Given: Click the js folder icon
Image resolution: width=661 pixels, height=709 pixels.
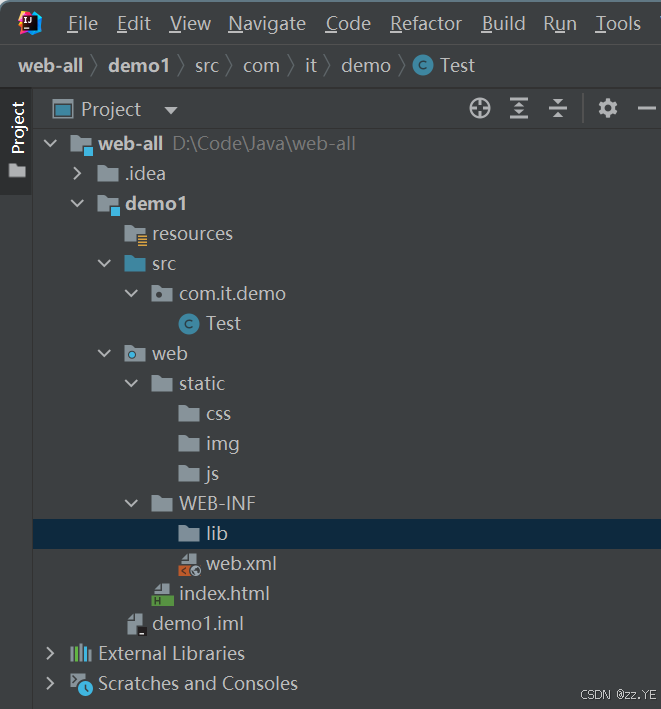Looking at the screenshot, I should [189, 473].
